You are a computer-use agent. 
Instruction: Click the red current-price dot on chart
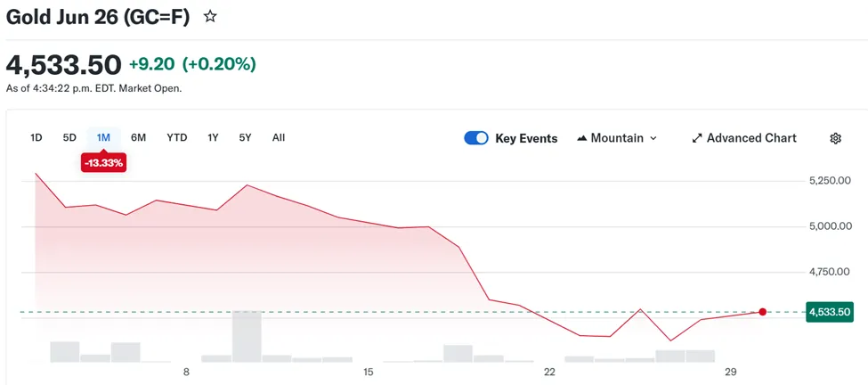coord(762,312)
